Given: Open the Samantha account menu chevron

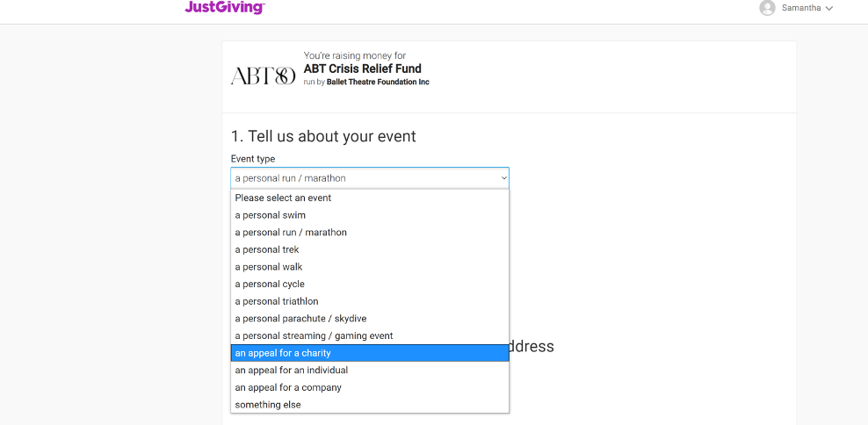Looking at the screenshot, I should pos(828,8).
